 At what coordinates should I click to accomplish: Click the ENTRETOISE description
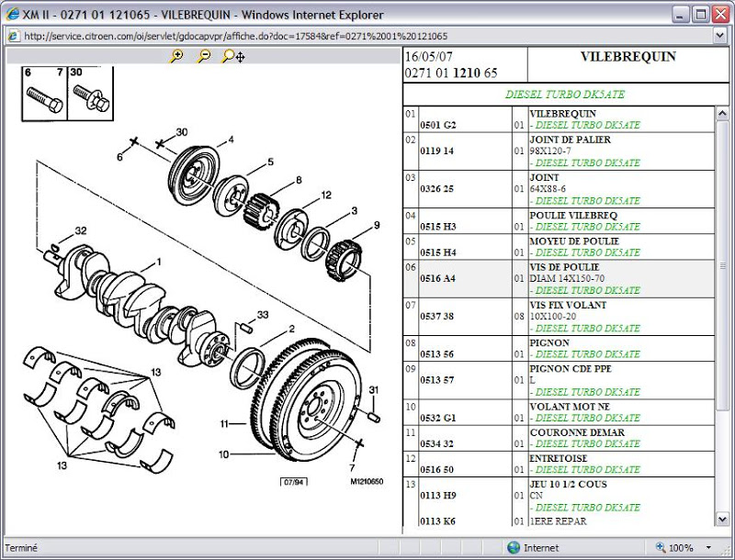558,458
